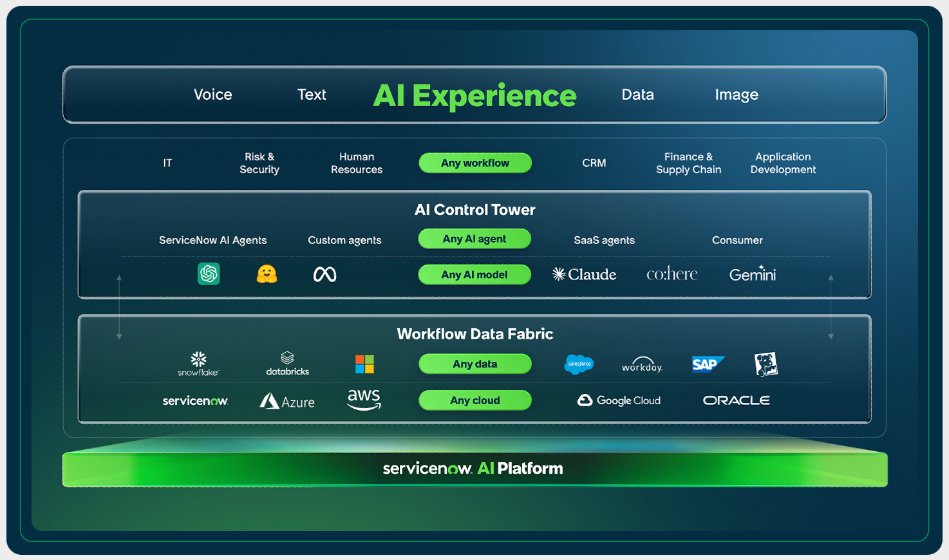Screen dimensions: 949x560
Task: Click the Meta logo in AI Control Tower
Action: pos(325,274)
